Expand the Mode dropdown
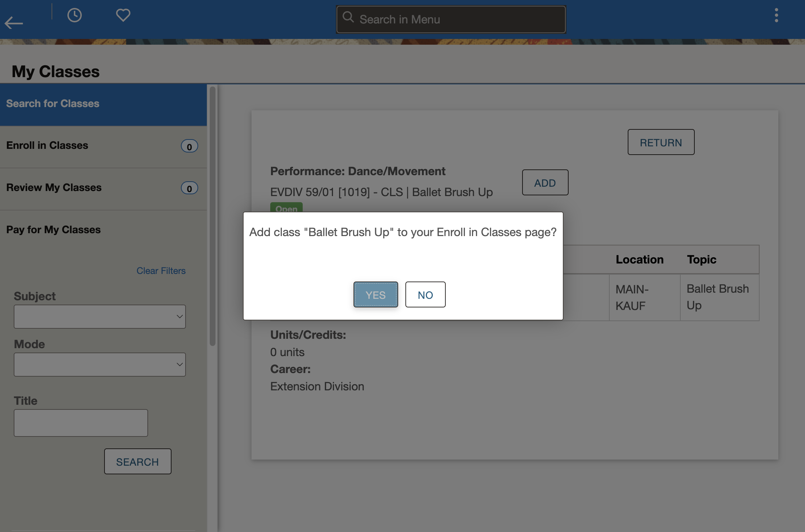This screenshot has height=532, width=805. coord(100,364)
